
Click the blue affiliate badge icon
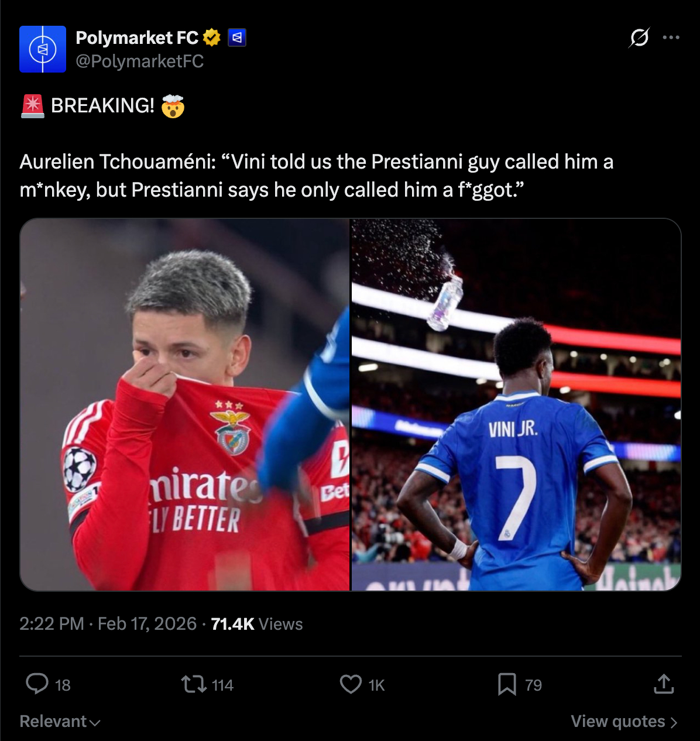click(236, 38)
